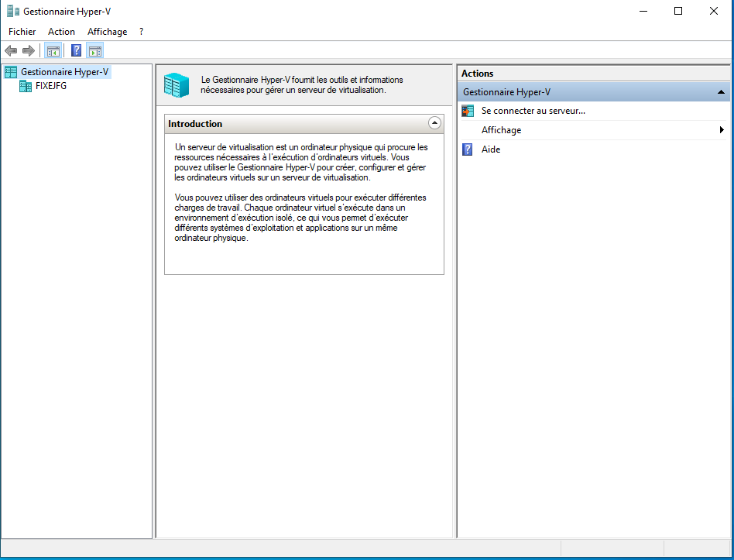Viewport: 734px width, 560px height.
Task: Open the ? help menu
Action: click(x=142, y=32)
